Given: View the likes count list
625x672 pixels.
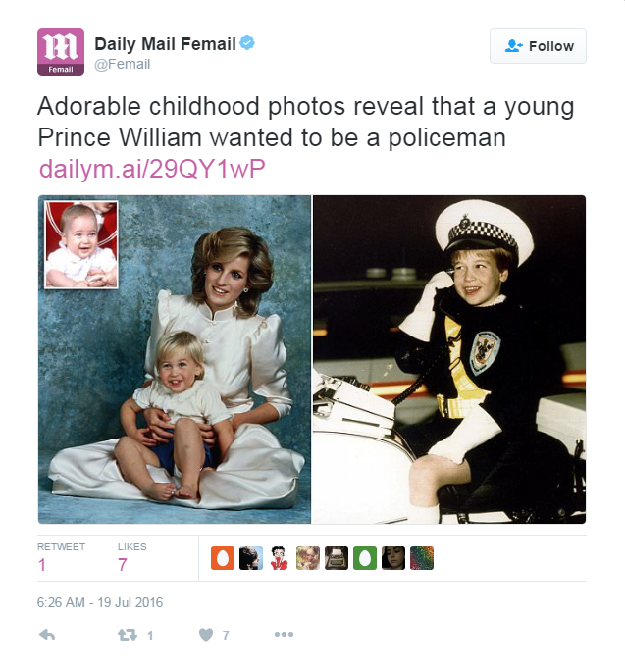Looking at the screenshot, I should point(131,556).
